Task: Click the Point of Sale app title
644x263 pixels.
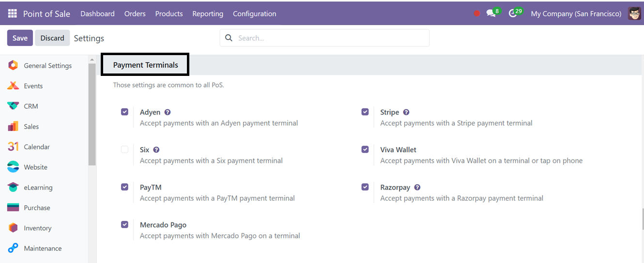Action: (x=46, y=14)
